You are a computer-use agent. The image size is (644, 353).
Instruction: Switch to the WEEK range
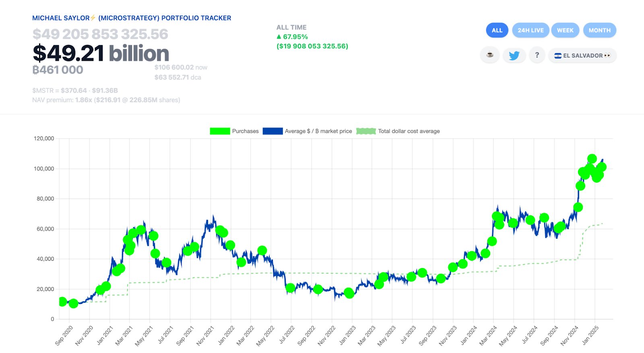tap(565, 30)
